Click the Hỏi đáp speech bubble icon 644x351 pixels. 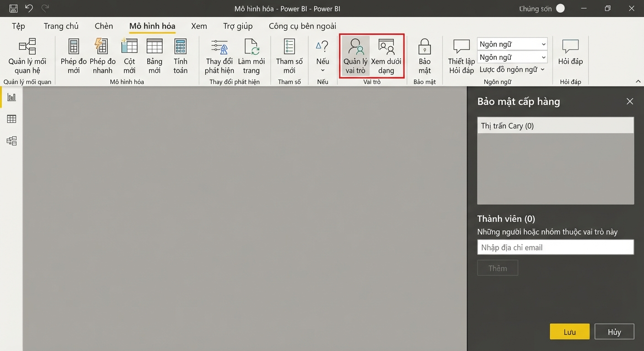(570, 46)
